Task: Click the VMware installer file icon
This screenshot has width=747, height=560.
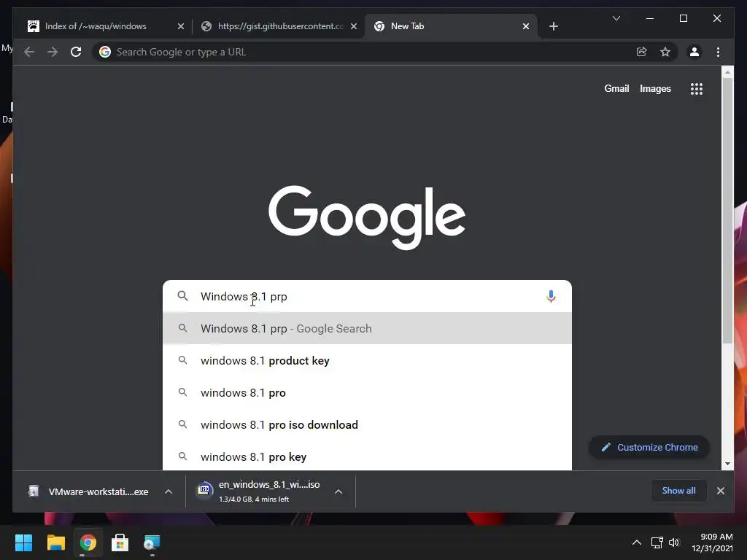Action: point(34,491)
